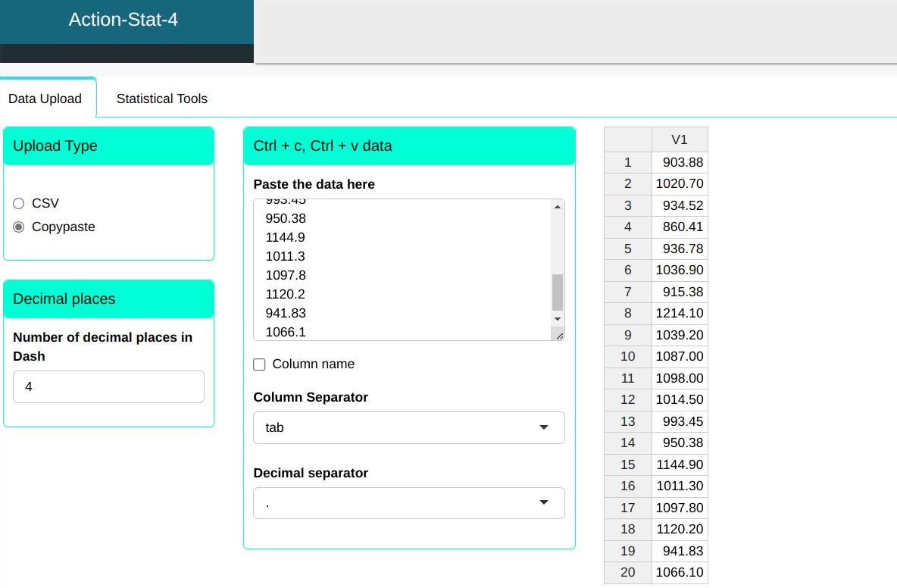Select row 20 header in data table
Screen dimensions: 897x588
tap(627, 572)
